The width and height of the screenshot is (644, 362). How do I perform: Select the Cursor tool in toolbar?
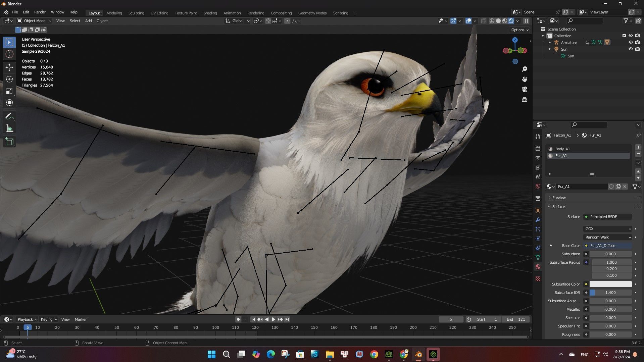coord(9,54)
